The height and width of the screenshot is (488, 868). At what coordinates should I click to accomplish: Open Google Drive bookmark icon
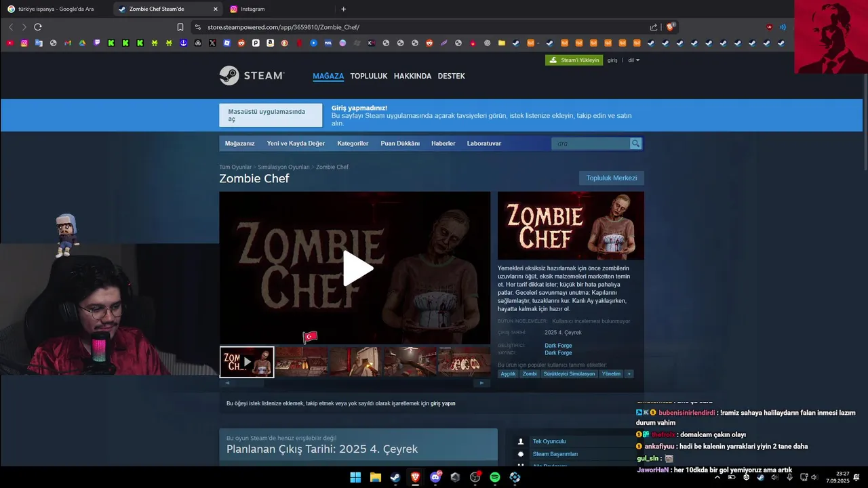[x=82, y=43]
